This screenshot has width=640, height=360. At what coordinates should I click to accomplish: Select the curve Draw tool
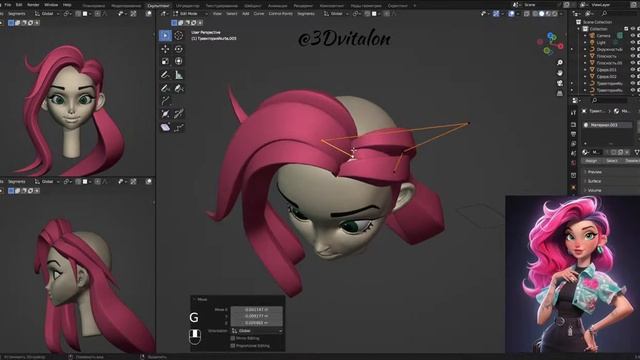(x=165, y=88)
